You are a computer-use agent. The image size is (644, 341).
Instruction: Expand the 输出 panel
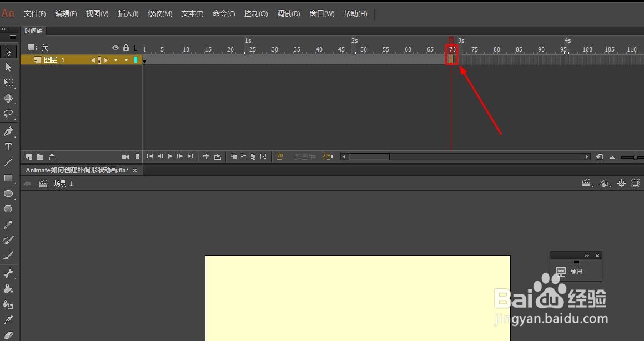(587, 256)
